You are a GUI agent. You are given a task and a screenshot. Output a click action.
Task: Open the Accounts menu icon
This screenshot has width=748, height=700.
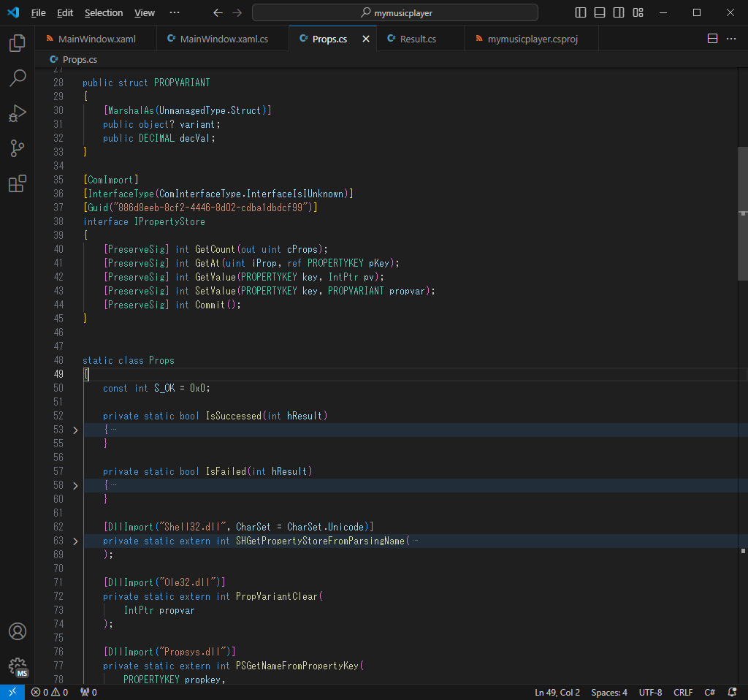tap(17, 631)
